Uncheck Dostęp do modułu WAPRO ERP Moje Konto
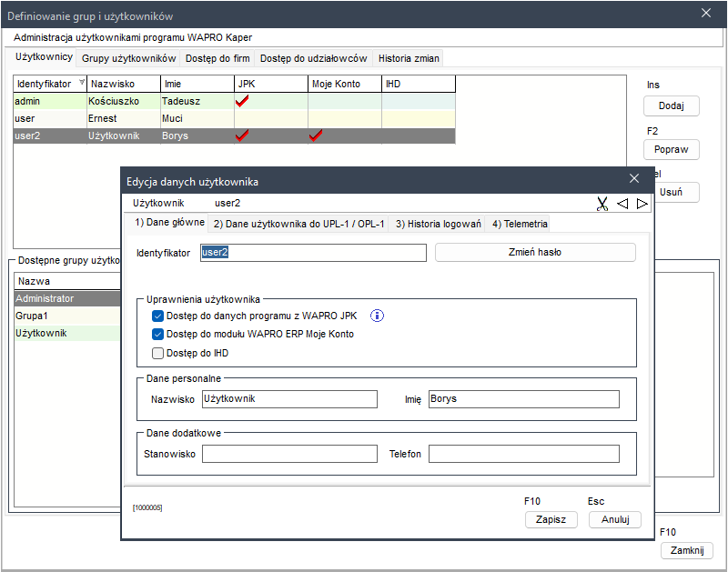This screenshot has width=728, height=572. coord(157,334)
